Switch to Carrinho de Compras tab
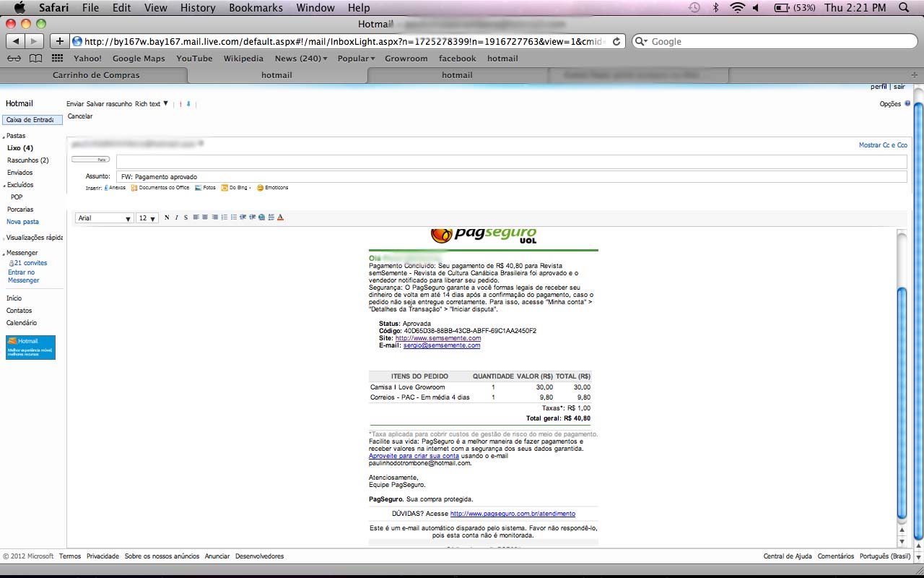Screen dimensions: 924x578 (x=96, y=75)
